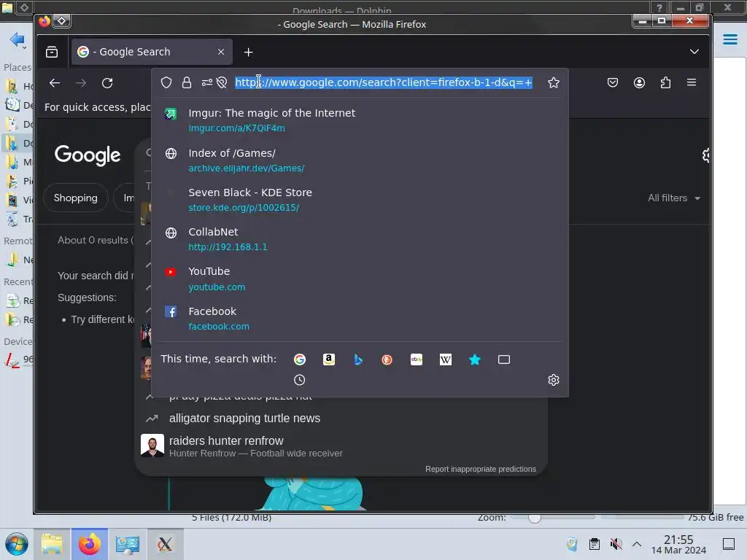
Task: Search this time with Wikipedia
Action: coord(446,359)
